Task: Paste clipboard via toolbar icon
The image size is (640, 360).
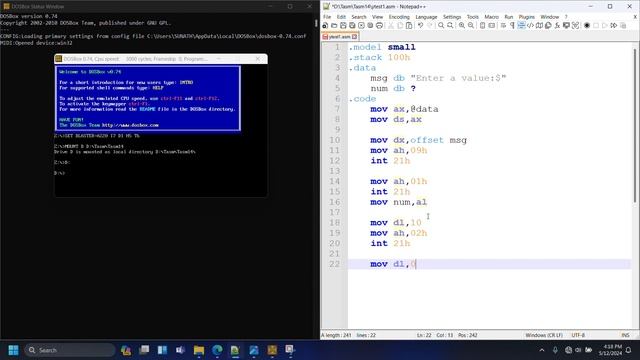Action: tap(409, 25)
